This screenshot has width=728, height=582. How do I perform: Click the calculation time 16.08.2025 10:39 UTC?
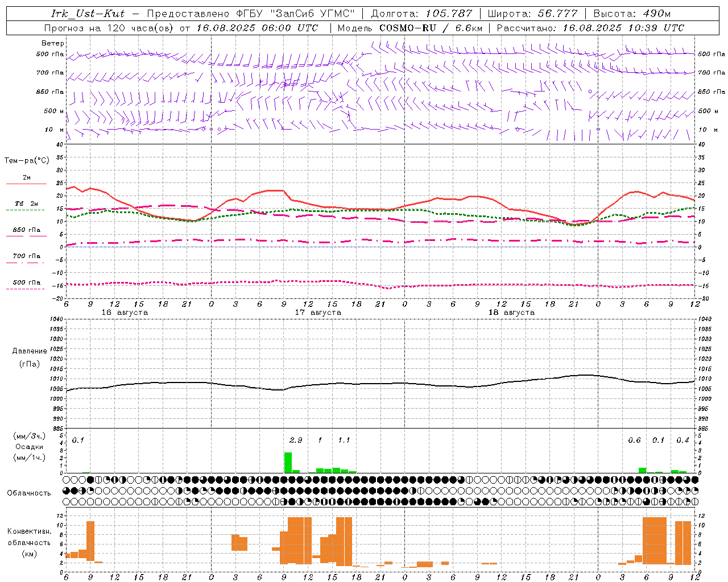click(x=623, y=28)
